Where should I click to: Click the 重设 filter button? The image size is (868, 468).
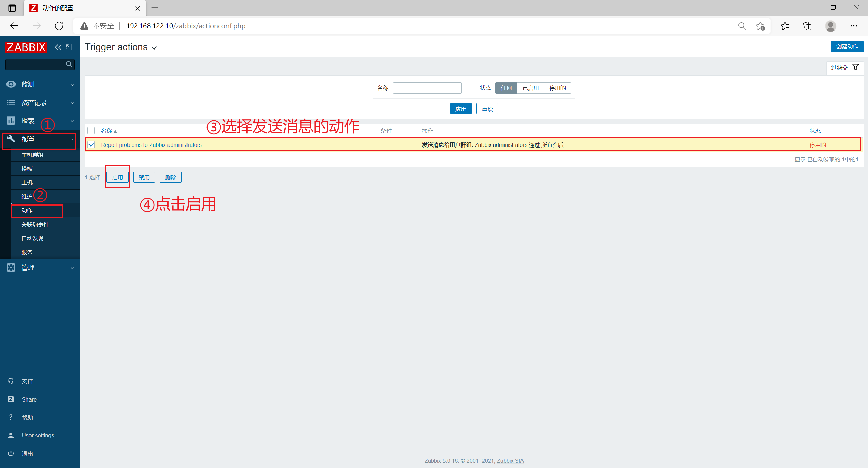(x=487, y=109)
